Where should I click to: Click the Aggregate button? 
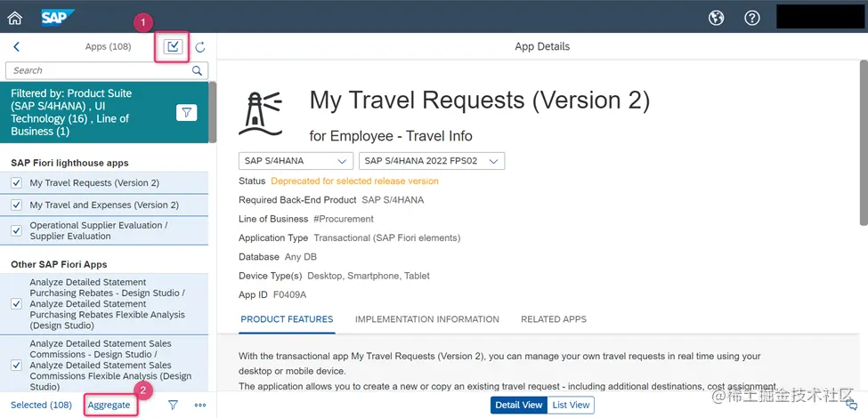click(109, 406)
